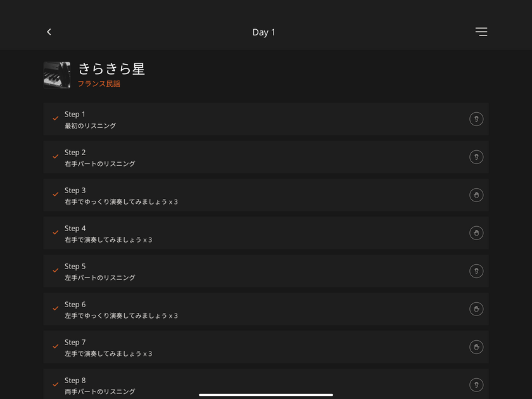This screenshot has height=399, width=532.
Task: Click the orange checkmark on Step 1
Action: click(56, 118)
